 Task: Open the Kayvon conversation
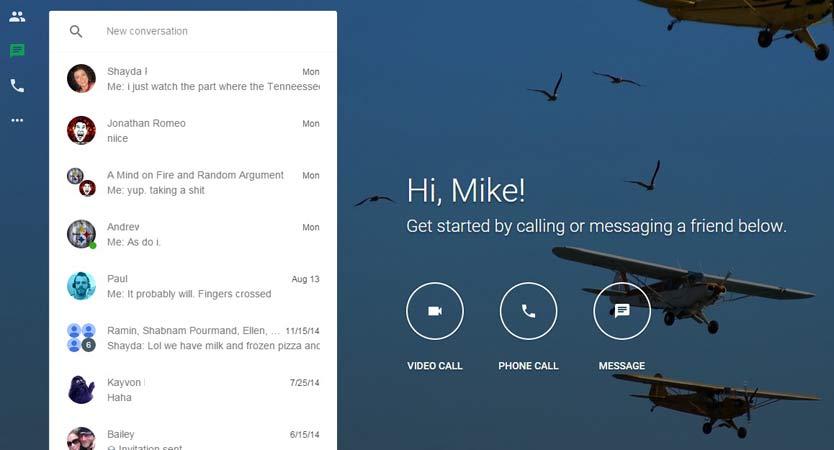click(x=193, y=389)
